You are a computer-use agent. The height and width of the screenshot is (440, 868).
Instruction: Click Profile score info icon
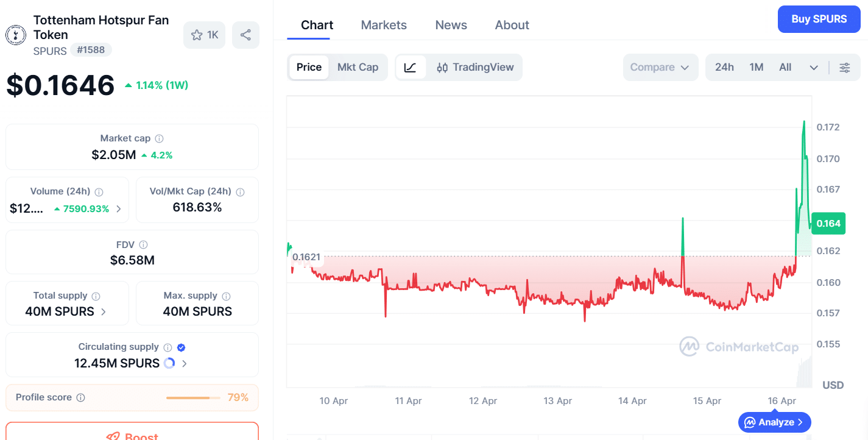tap(80, 397)
